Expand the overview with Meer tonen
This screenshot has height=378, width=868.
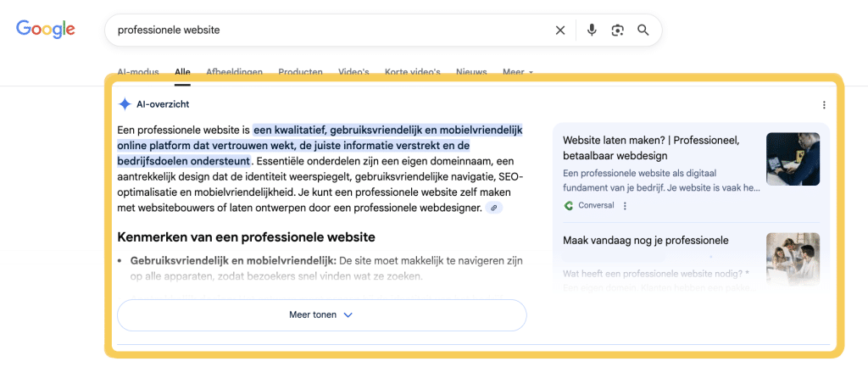(321, 315)
